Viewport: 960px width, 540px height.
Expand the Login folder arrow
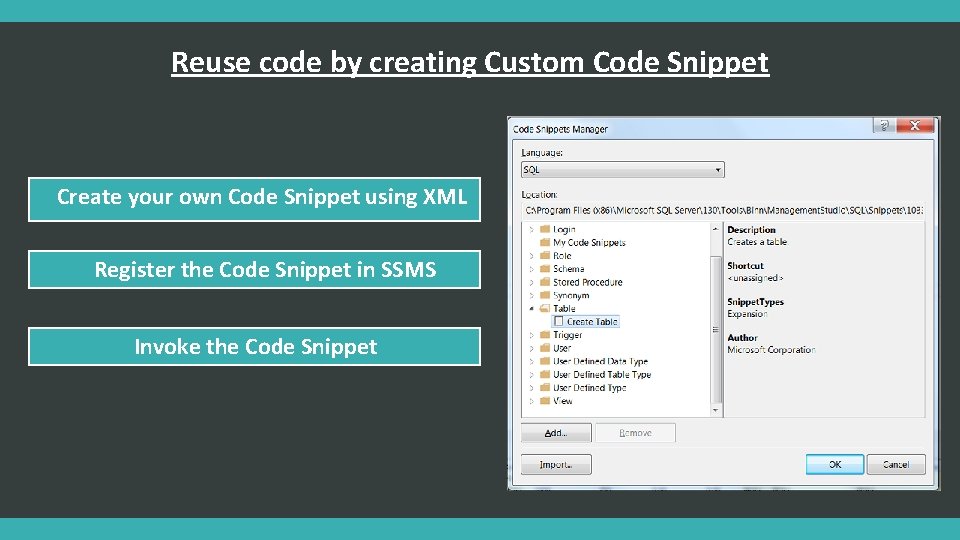coord(531,230)
